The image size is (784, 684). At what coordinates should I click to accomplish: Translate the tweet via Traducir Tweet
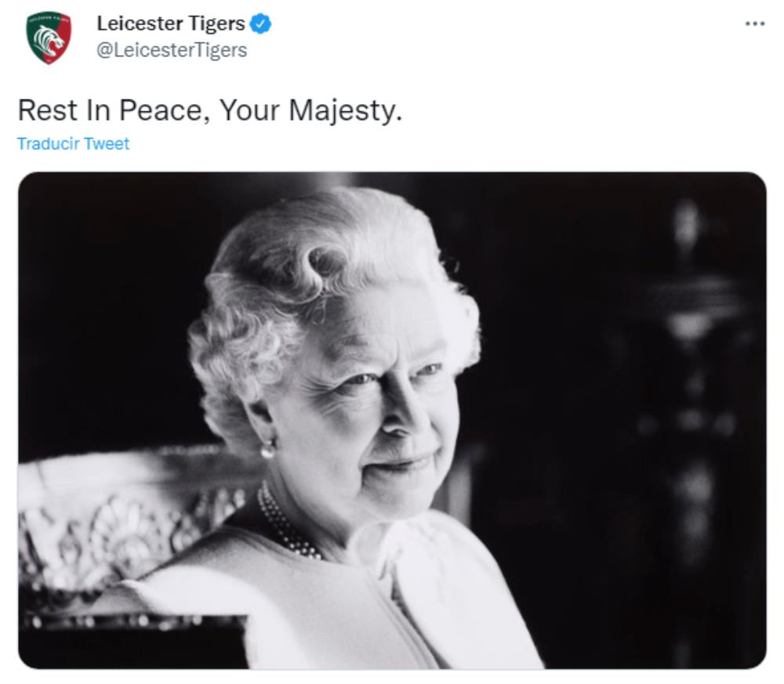(74, 143)
